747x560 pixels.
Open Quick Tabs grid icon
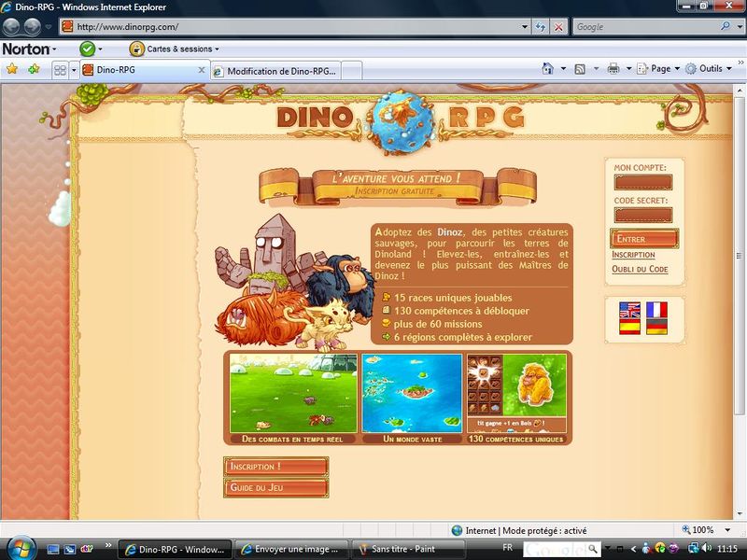coord(60,71)
